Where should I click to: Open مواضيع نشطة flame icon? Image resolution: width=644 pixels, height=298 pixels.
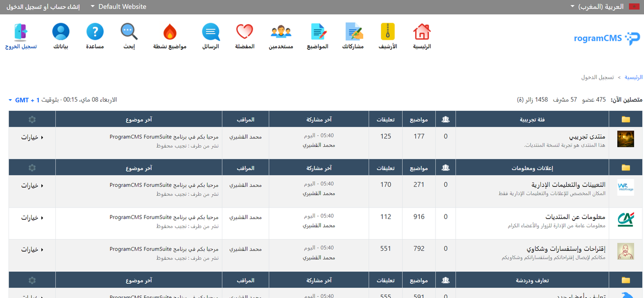pos(170,32)
